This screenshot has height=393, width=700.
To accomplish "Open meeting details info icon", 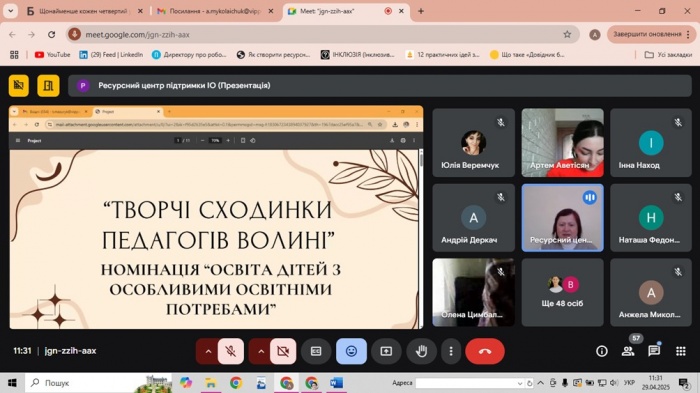I will coord(602,351).
